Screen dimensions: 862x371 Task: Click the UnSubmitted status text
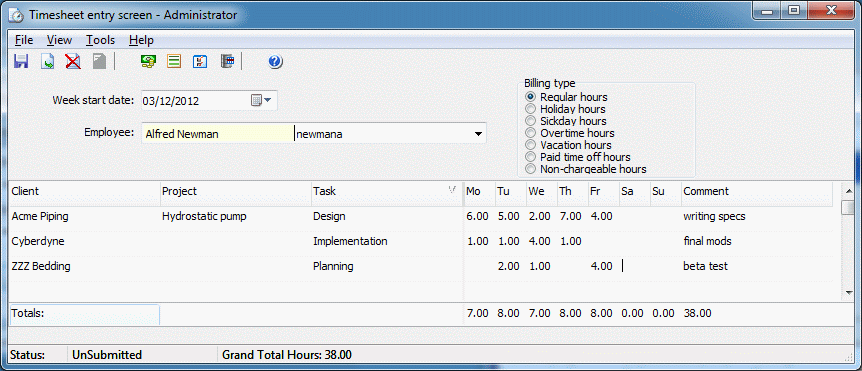(x=107, y=355)
